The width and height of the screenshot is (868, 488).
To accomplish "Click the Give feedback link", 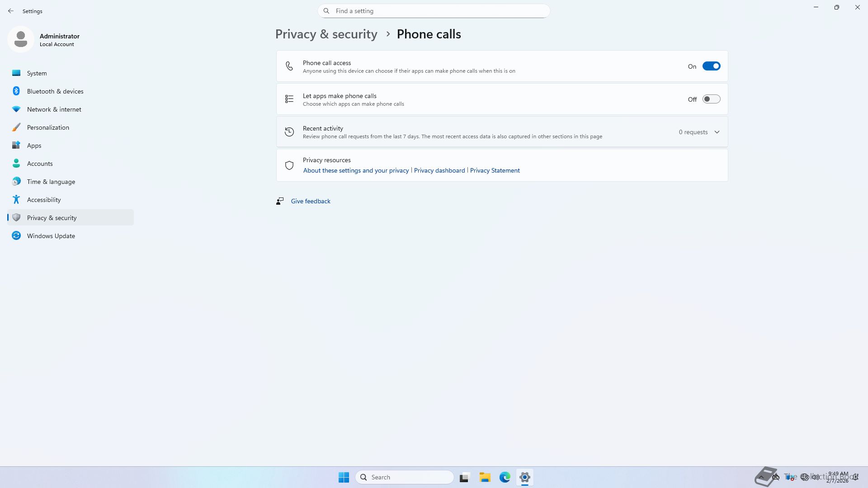I will pyautogui.click(x=311, y=202).
